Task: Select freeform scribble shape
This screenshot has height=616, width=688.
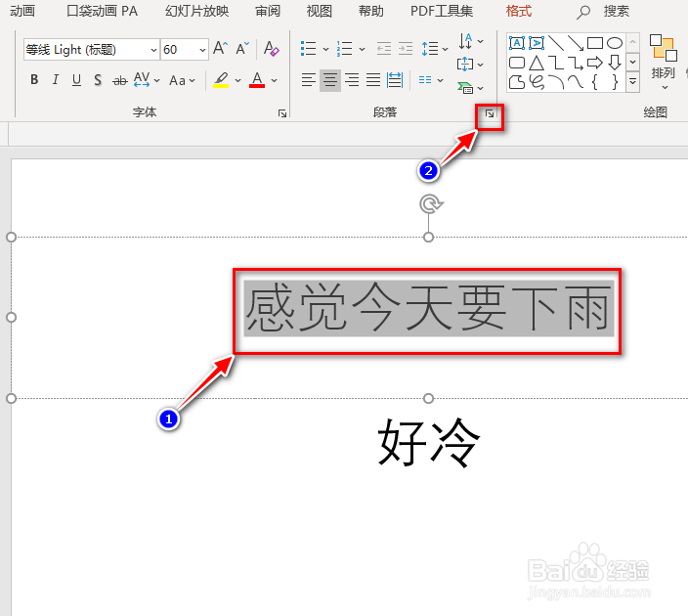Action: click(x=537, y=82)
